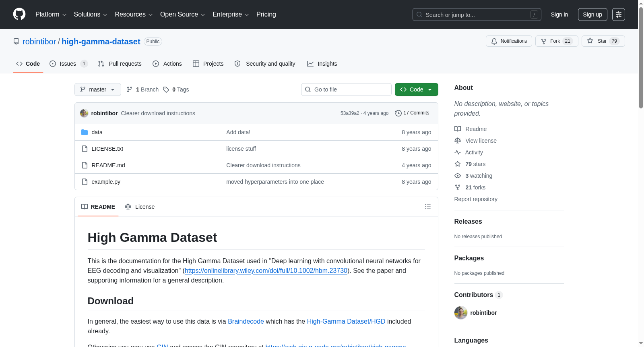Click the Star icon
The height and width of the screenshot is (347, 644).
pyautogui.click(x=590, y=41)
